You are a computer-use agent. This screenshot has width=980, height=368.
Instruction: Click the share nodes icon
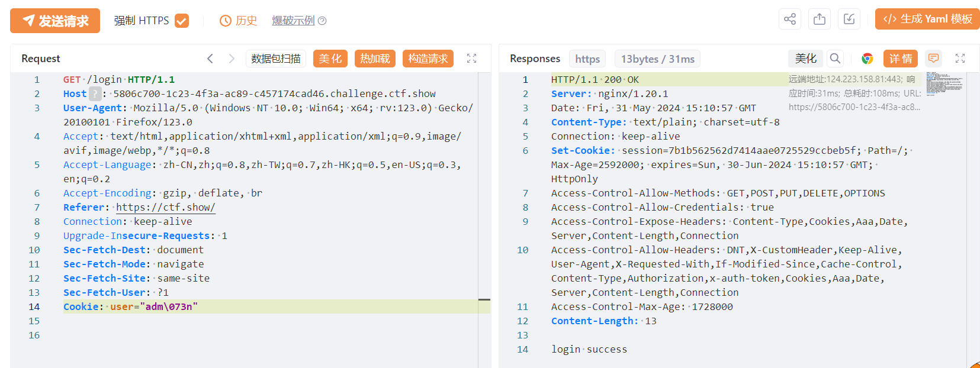[x=790, y=19]
